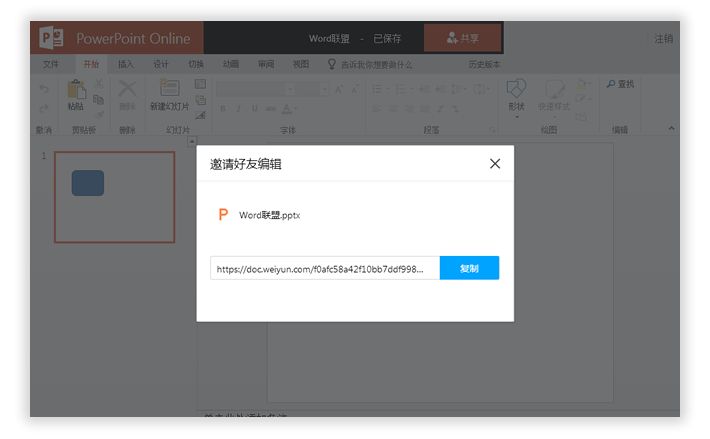Select slide 1 thumbnail
Viewport: 710px width, 439px height.
[115, 197]
